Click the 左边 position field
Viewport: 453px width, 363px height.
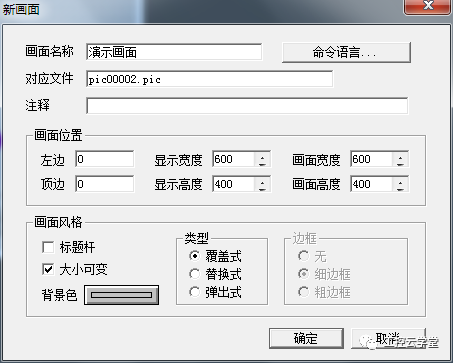pos(105,159)
